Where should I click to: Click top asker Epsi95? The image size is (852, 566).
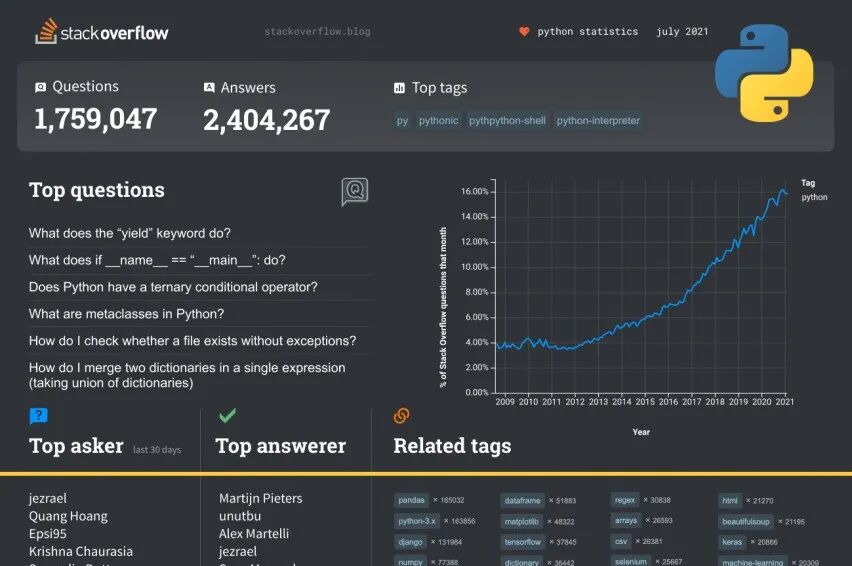point(48,534)
